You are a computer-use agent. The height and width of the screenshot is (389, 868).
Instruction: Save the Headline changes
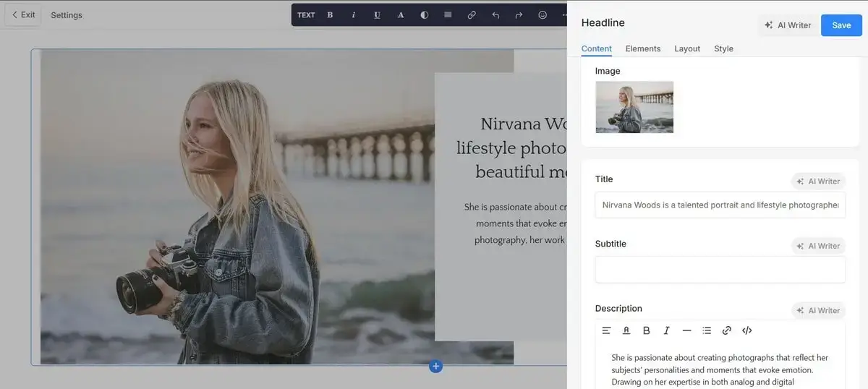[841, 25]
